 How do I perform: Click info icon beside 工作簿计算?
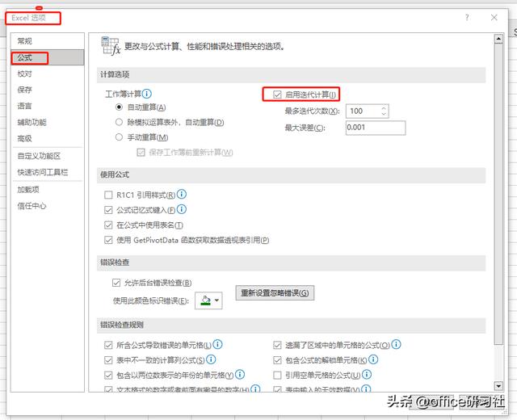tap(147, 94)
